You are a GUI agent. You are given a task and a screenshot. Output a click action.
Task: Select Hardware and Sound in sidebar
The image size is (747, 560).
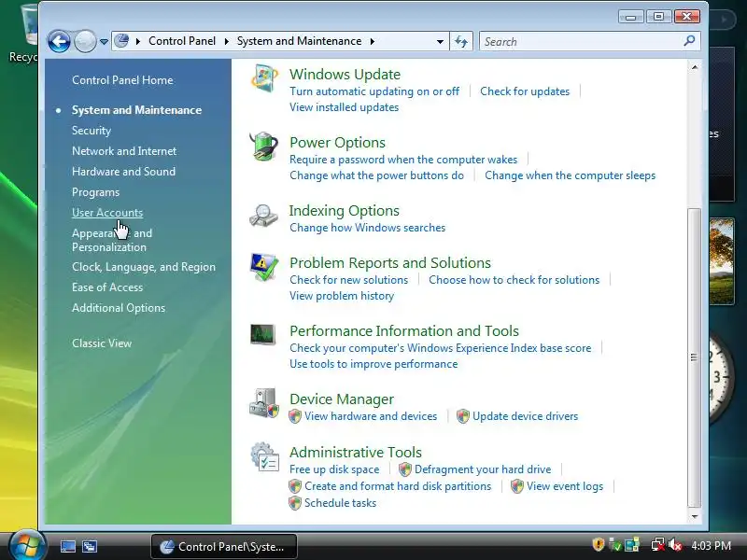[x=124, y=172]
